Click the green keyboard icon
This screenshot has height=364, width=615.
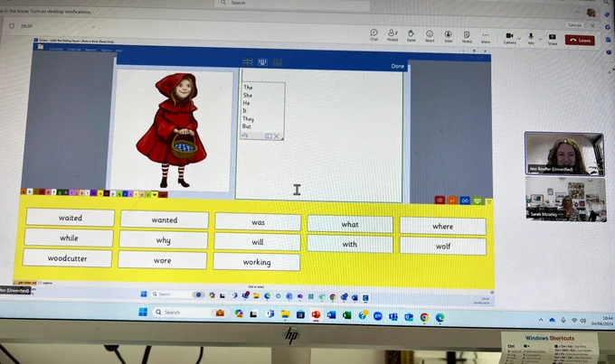coord(478,201)
